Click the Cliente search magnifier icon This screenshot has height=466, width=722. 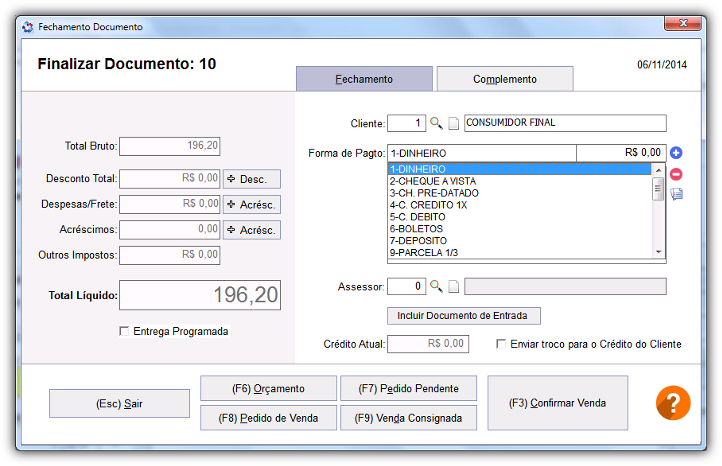[x=436, y=123]
